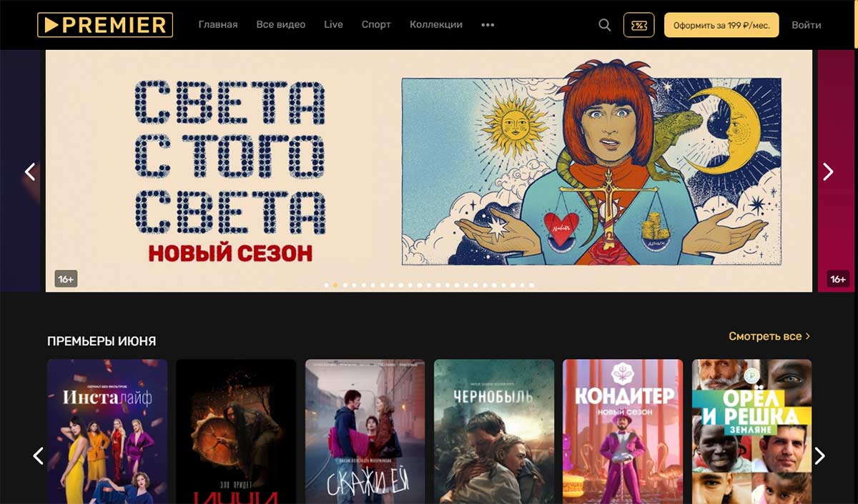Viewport: 858px width, 504px height.
Task: Switch to the Live section
Action: [333, 25]
